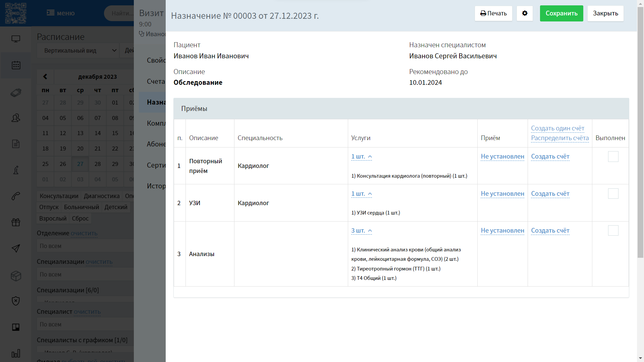Click Обследование description text
This screenshot has width=644, height=362.
[x=198, y=82]
